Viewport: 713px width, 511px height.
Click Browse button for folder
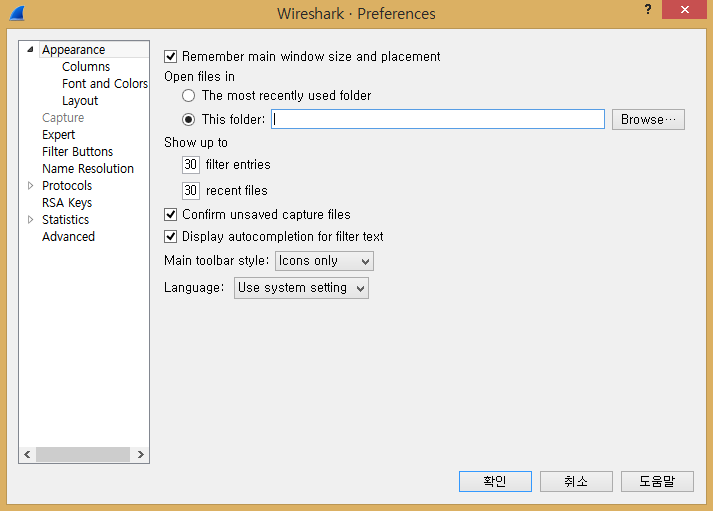coord(648,120)
